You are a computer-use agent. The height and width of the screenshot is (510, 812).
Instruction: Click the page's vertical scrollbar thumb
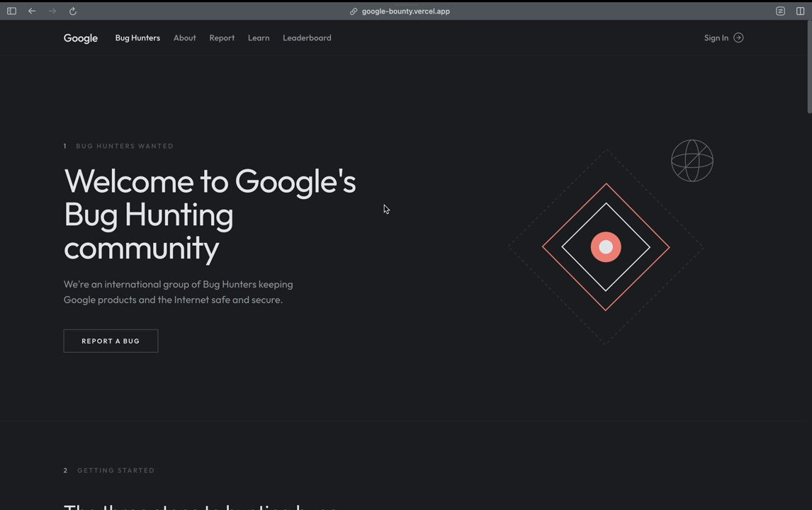[809, 67]
